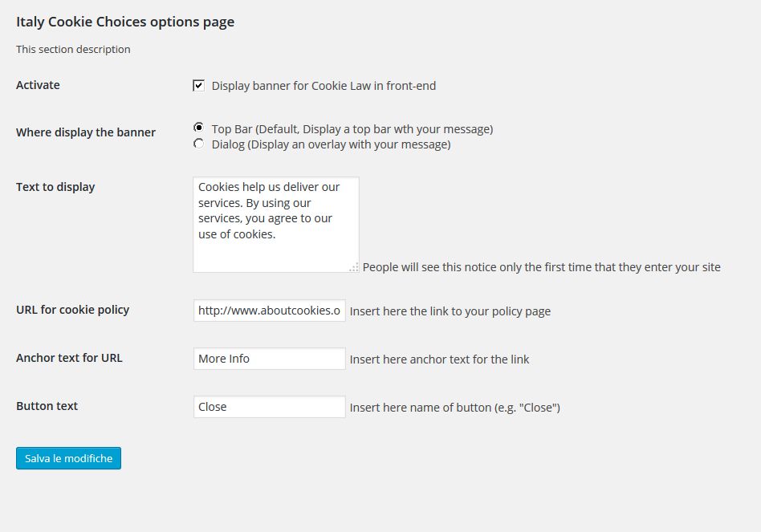761x532 pixels.
Task: Toggle the Display banner for Cookie Law checkbox
Action: coord(198,85)
